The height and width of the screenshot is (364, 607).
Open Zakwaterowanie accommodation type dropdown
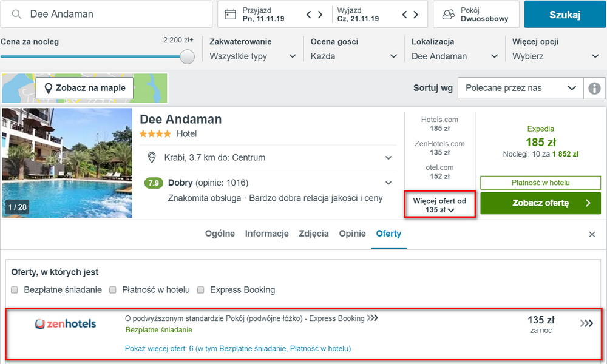pyautogui.click(x=253, y=56)
